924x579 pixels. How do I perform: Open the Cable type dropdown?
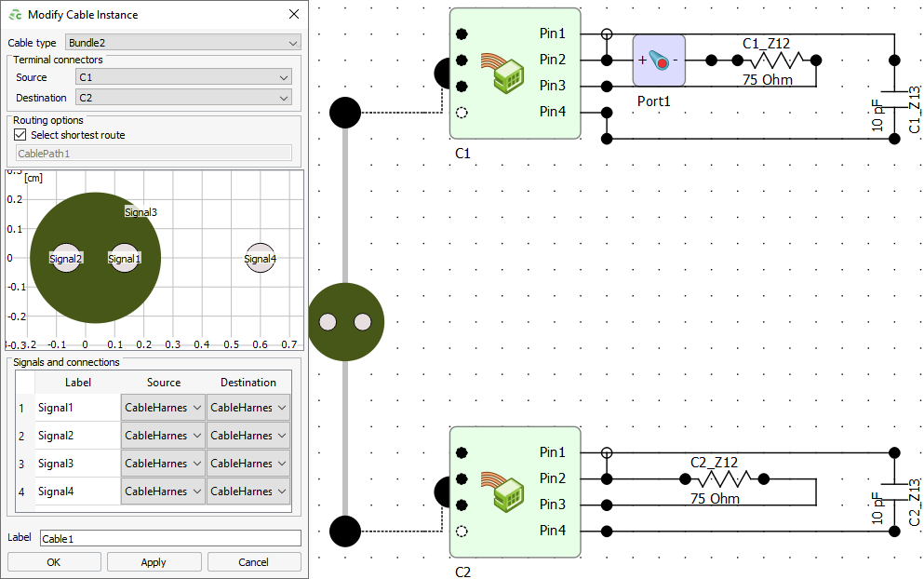point(183,43)
